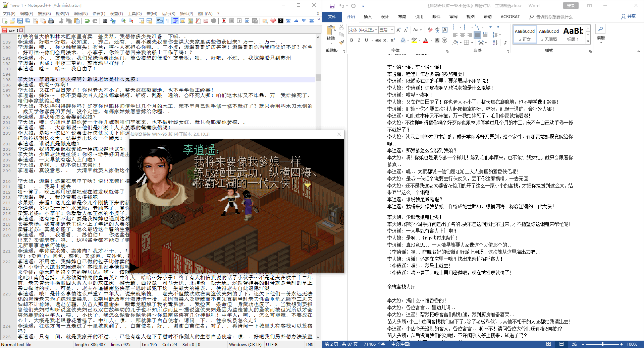The height and width of the screenshot is (348, 644).
Task: Click the Word zoom slider handle
Action: point(602,344)
